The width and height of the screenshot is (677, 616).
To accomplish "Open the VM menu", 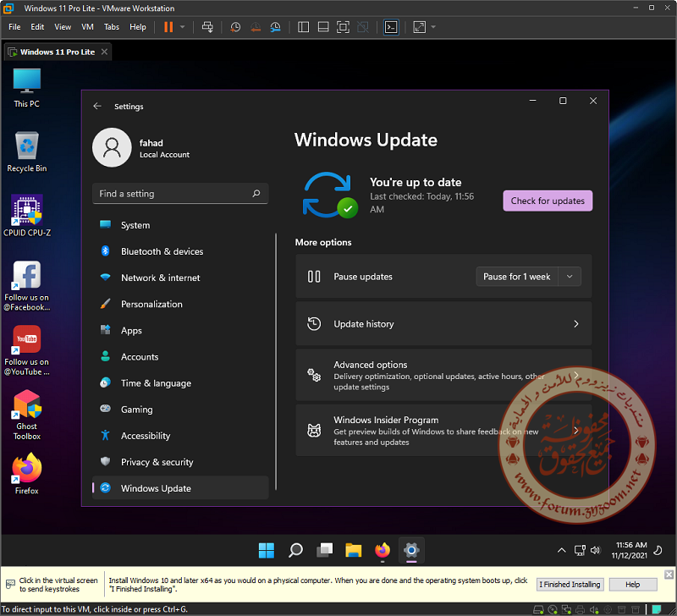I will tap(87, 27).
